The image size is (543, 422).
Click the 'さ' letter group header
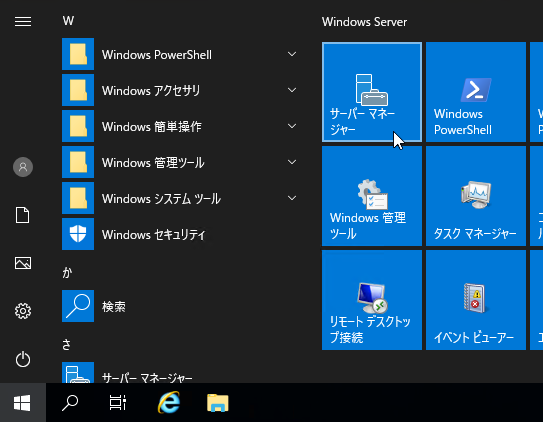tap(66, 345)
